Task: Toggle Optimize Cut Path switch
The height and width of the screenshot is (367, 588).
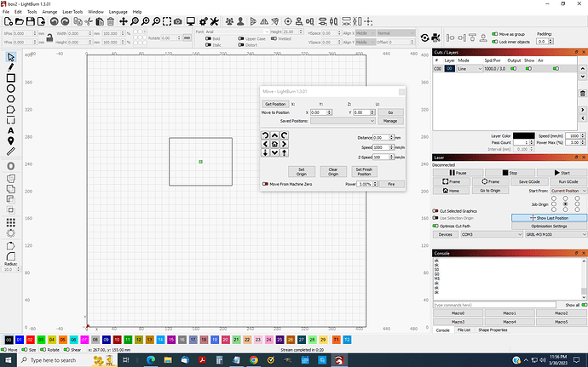Action: pyautogui.click(x=435, y=226)
